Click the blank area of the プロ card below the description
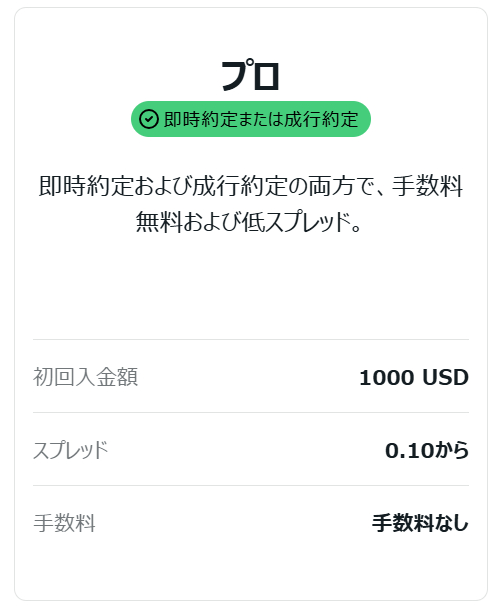The height and width of the screenshot is (606, 498). 251,286
